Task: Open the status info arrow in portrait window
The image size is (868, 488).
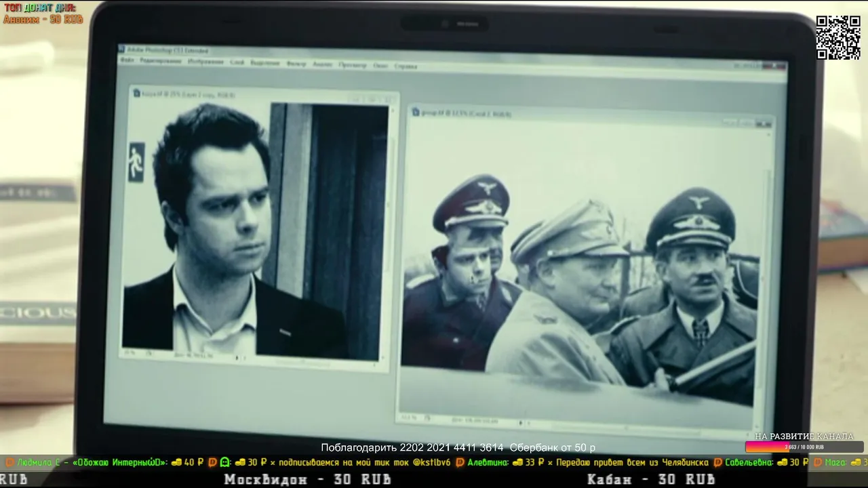Action: coord(237,358)
